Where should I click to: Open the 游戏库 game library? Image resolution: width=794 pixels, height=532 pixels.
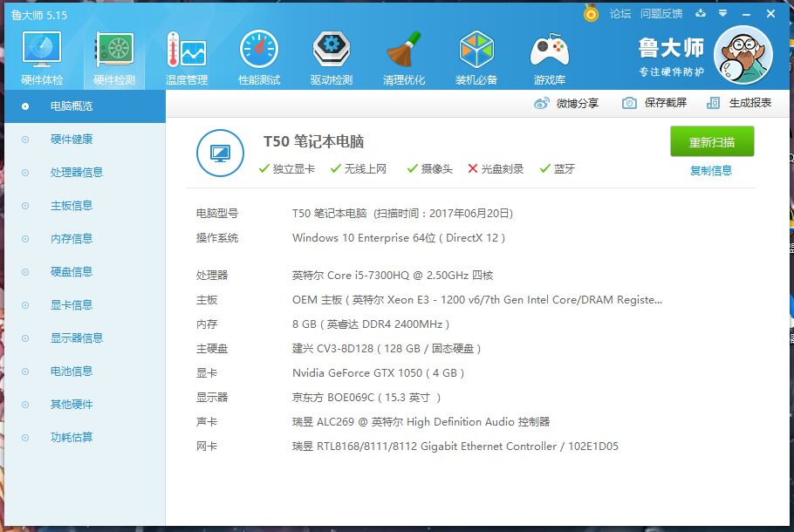[549, 55]
